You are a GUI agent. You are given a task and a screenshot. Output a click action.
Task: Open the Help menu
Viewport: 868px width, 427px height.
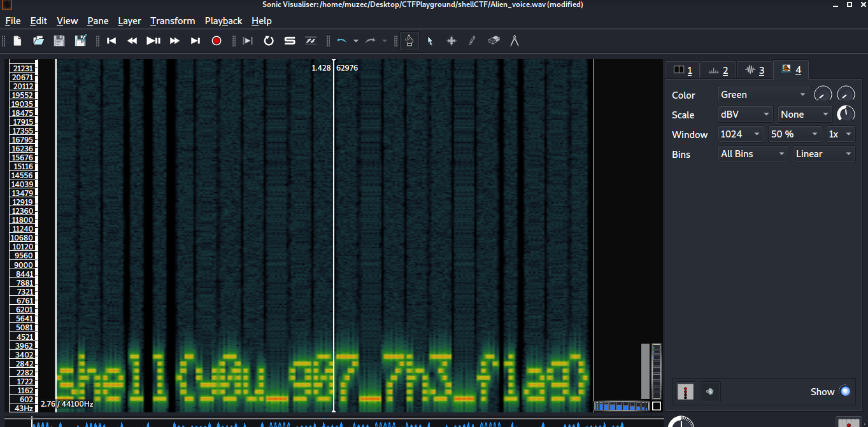(x=262, y=21)
